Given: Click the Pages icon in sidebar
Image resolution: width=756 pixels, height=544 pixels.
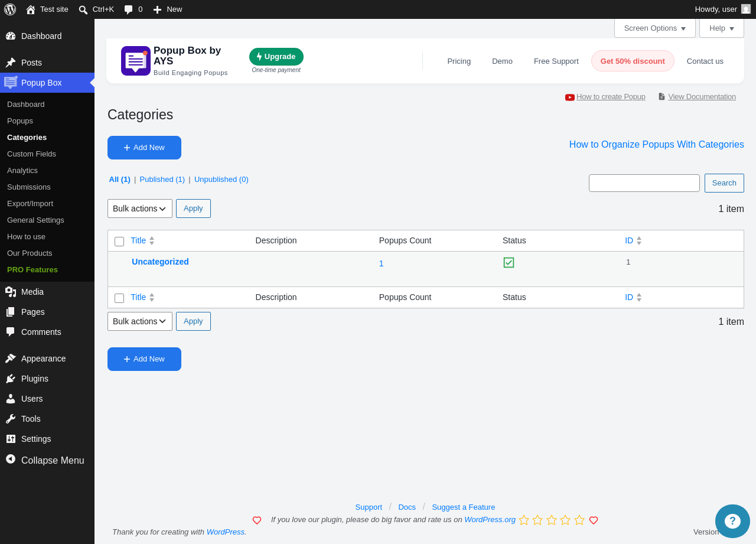Looking at the screenshot, I should [11, 312].
